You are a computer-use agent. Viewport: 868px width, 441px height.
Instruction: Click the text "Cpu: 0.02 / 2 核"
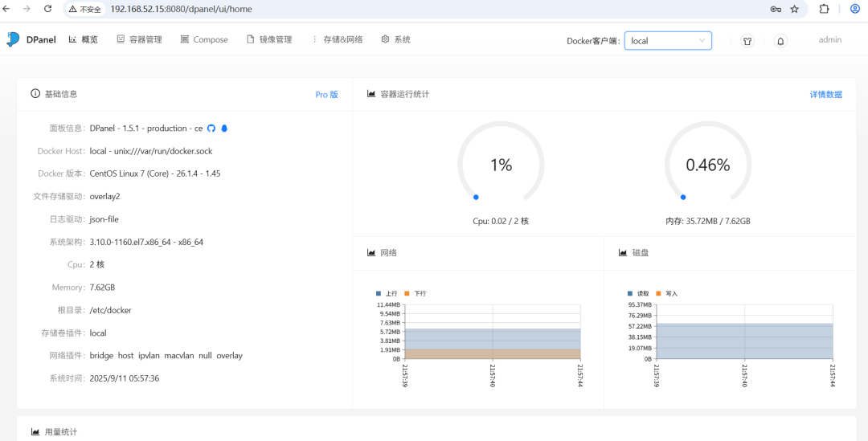coord(501,222)
